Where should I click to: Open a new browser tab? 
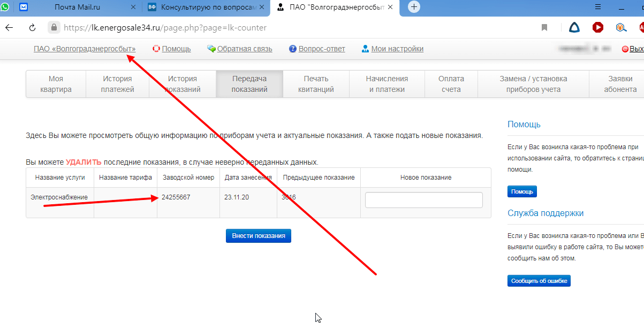414,7
